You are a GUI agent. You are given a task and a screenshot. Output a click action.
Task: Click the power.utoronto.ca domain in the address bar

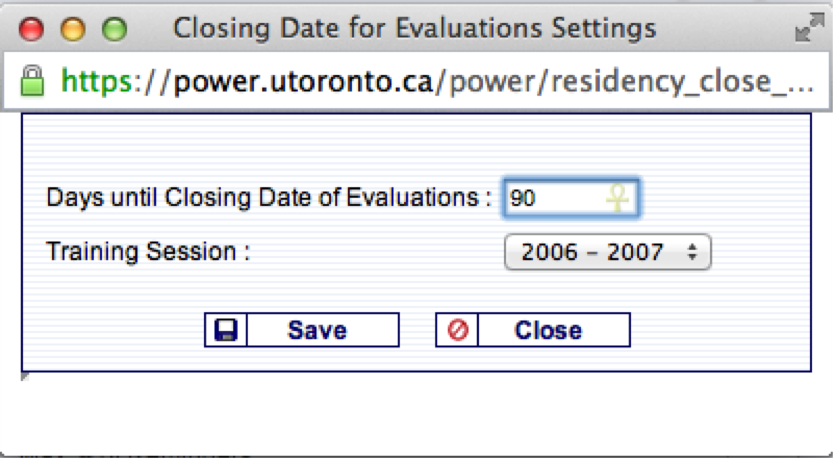click(x=303, y=80)
